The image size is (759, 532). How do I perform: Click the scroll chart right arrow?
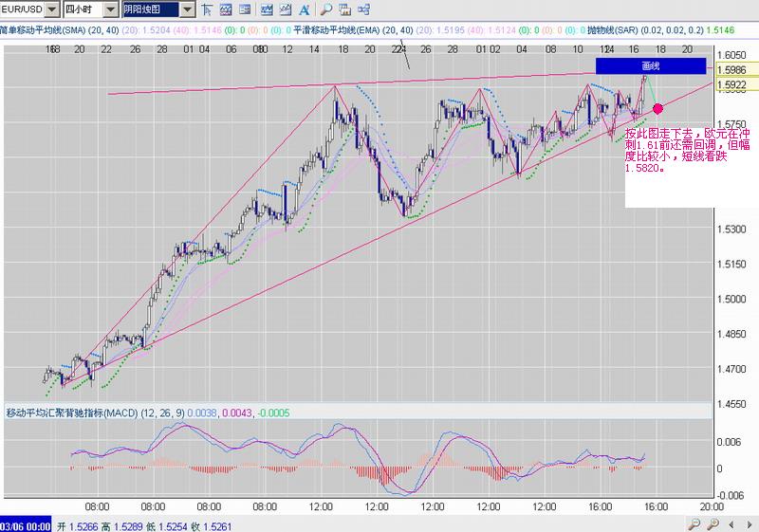tap(749, 524)
